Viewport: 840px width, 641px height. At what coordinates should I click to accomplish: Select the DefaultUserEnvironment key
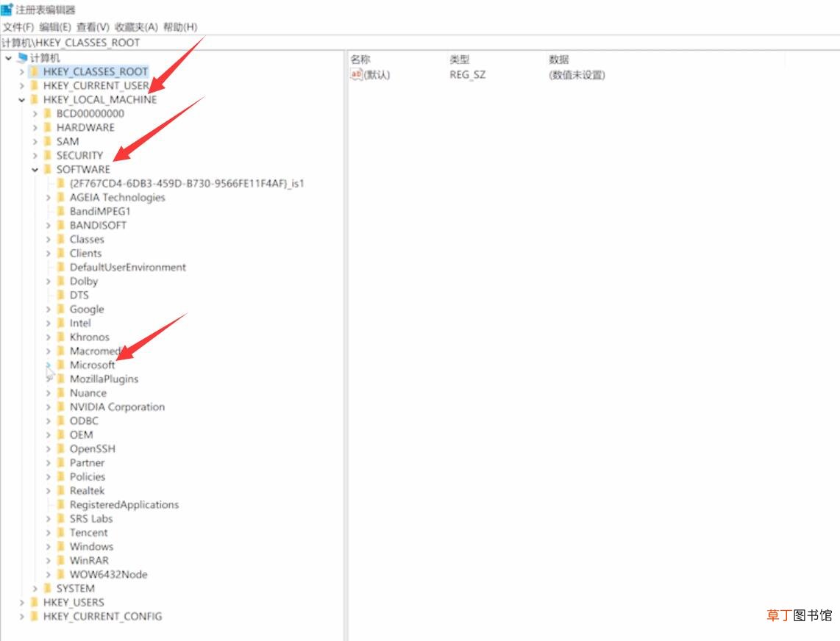128,268
